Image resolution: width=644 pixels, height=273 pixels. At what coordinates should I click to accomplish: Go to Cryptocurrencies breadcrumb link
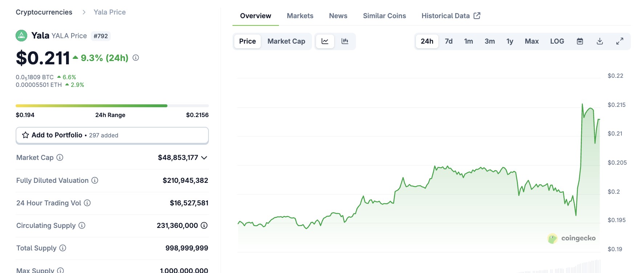44,12
